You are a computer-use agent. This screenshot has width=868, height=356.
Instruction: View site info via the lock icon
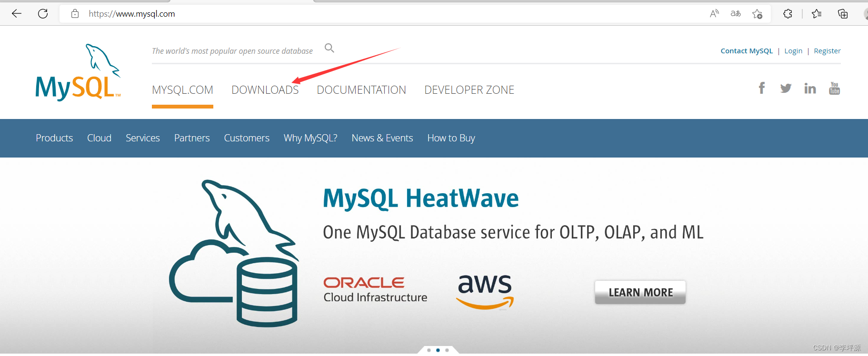tap(75, 14)
